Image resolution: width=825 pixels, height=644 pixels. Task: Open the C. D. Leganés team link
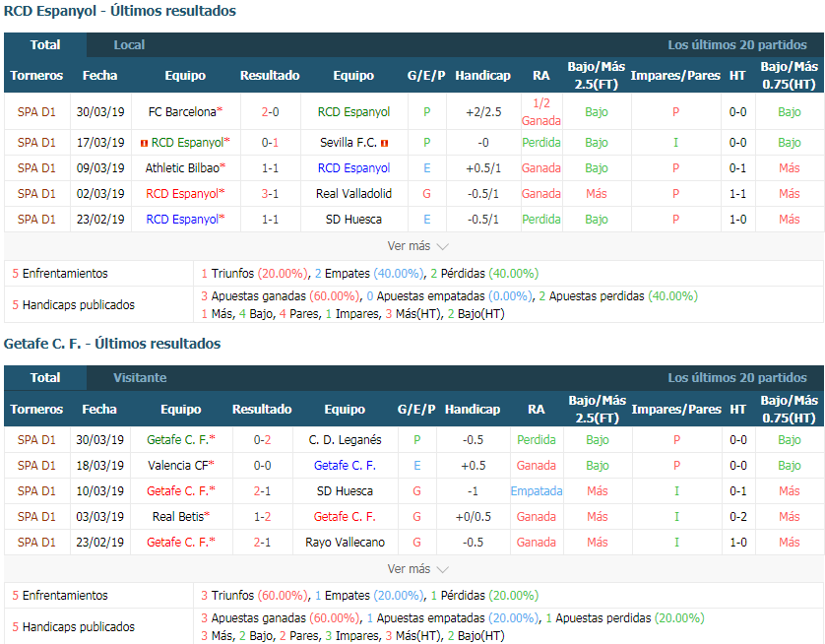[345, 440]
